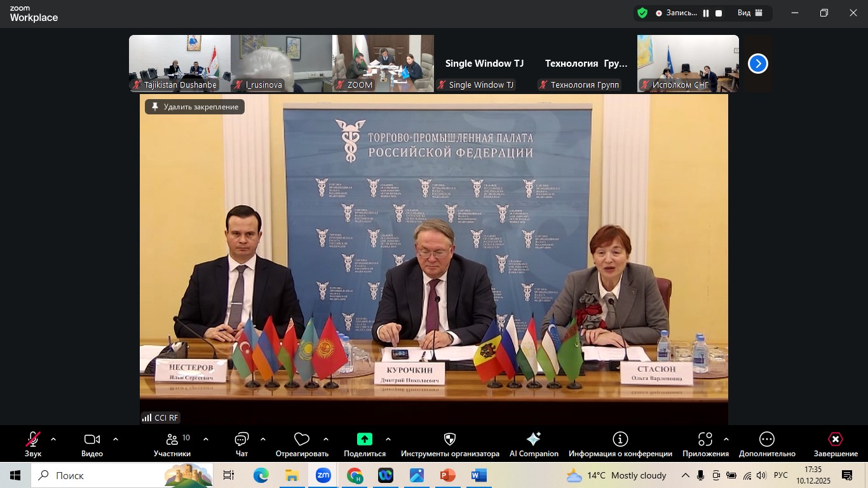Start screen sharing with the green Поделиться button
This screenshot has width=868, height=488.
(365, 439)
